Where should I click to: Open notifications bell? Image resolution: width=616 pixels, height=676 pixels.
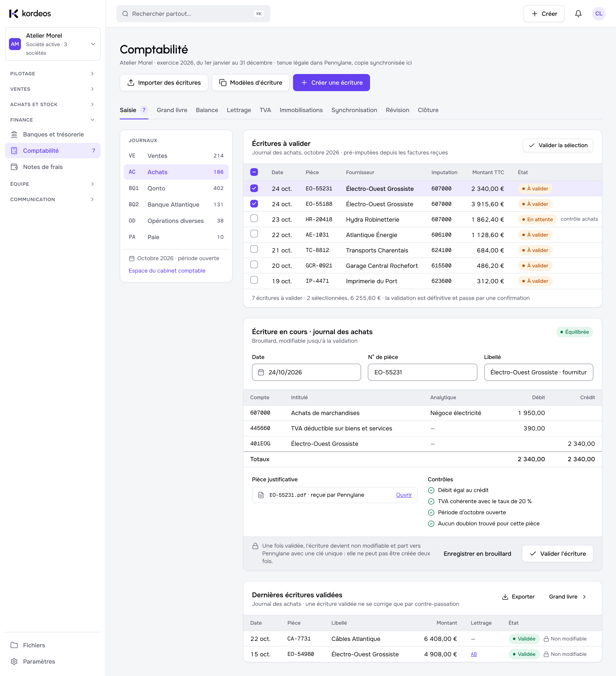(x=578, y=14)
